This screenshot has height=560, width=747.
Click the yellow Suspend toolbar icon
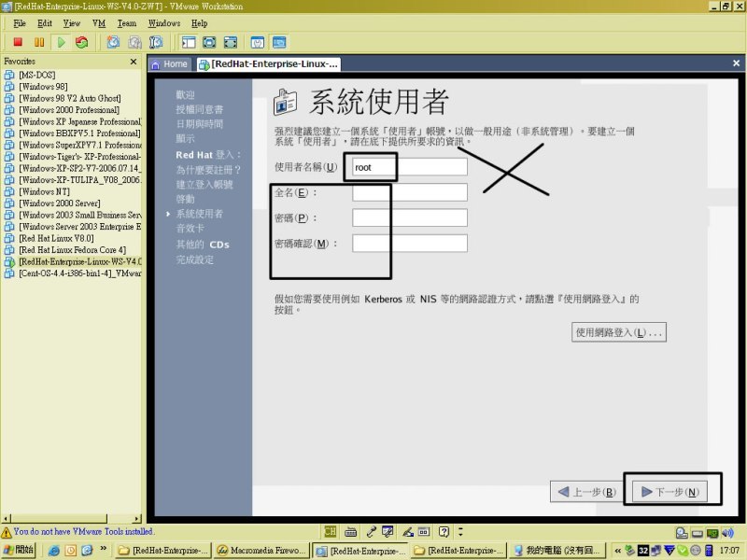tap(39, 42)
